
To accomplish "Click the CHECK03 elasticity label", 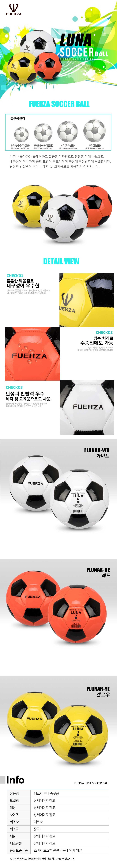I will (14, 387).
